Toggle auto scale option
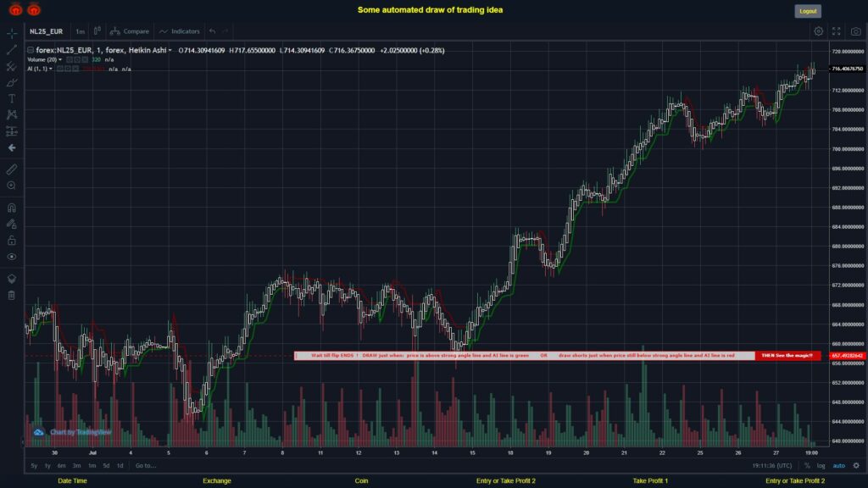This screenshot has width=868, height=488. click(839, 466)
